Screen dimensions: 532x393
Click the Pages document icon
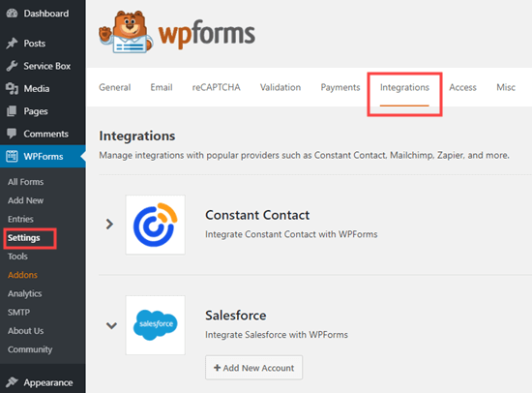(x=12, y=111)
